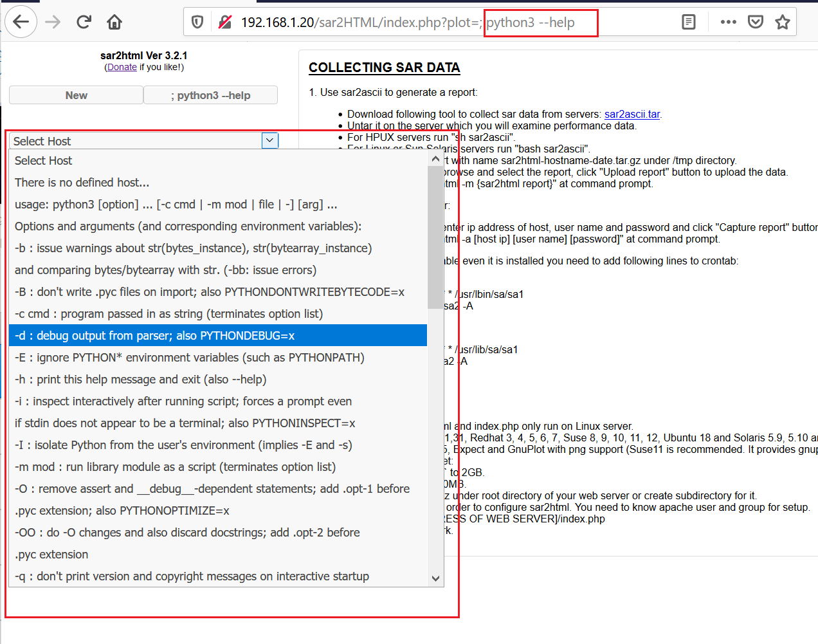Toggle reader view icon in address bar

point(688,23)
